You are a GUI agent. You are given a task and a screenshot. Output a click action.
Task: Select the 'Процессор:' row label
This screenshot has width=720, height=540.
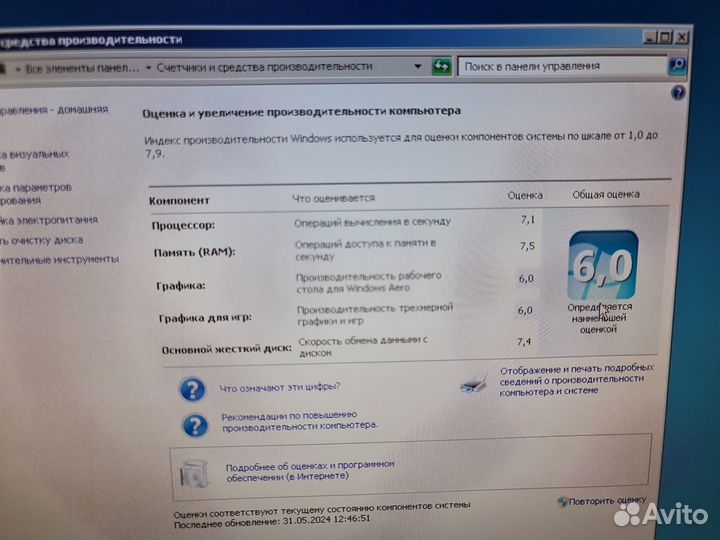coord(183,225)
